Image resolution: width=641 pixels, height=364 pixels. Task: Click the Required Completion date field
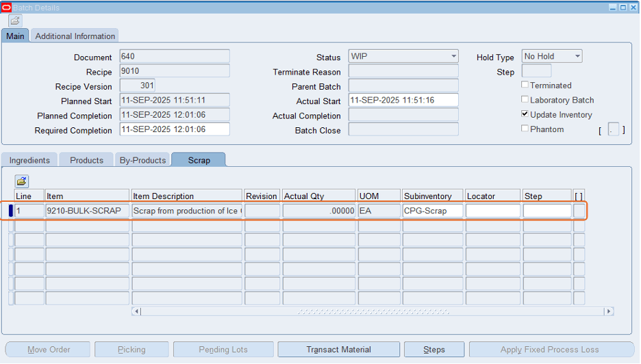click(175, 129)
